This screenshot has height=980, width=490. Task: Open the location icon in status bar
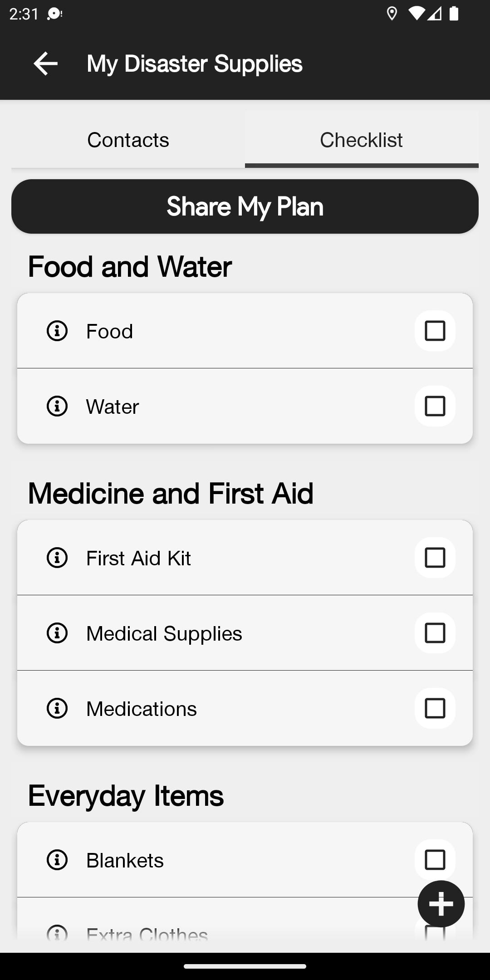click(392, 14)
